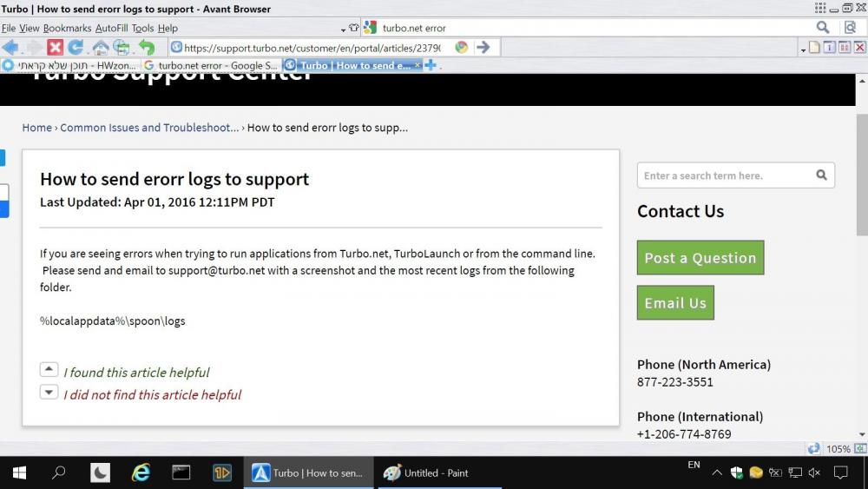Click the page vertical scrollbar thumb
868x489 pixels.
point(862,175)
